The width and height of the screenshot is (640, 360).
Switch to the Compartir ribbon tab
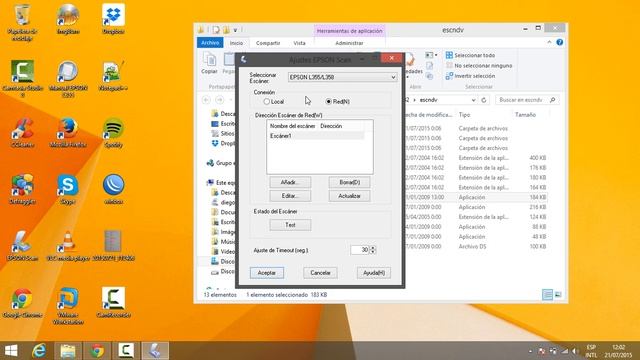[268, 43]
